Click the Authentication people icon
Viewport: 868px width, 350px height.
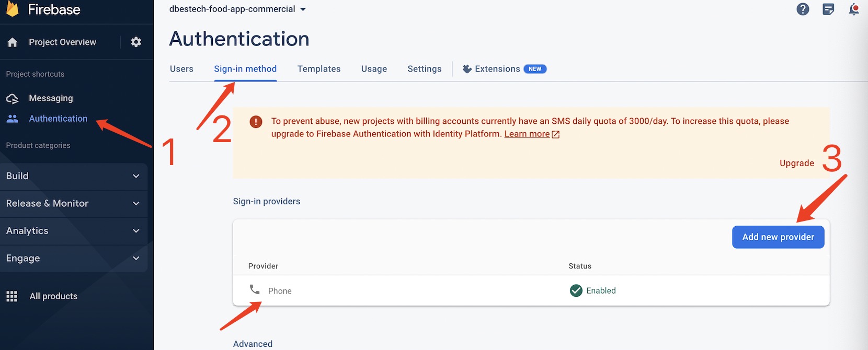(x=13, y=119)
